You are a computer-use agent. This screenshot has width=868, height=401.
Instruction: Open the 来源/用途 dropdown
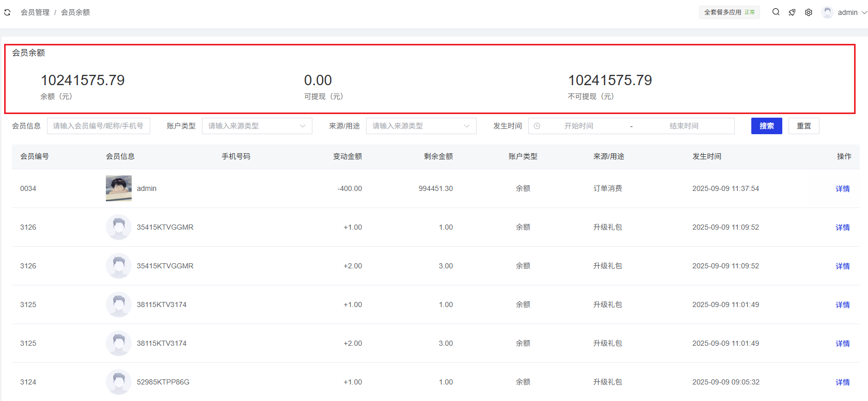421,126
